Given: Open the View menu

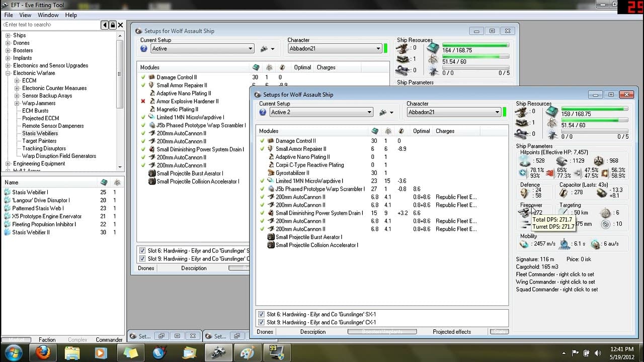Looking at the screenshot, I should point(25,15).
